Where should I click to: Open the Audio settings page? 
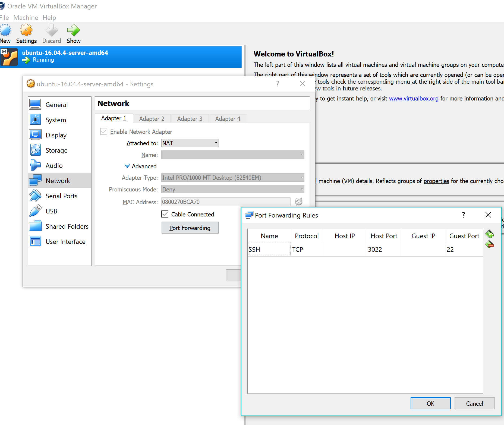coord(54,165)
